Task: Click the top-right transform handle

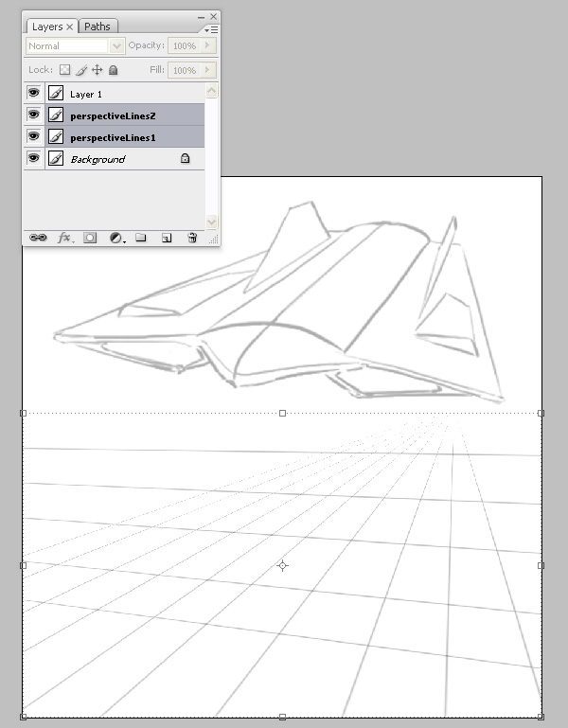Action: pos(541,413)
